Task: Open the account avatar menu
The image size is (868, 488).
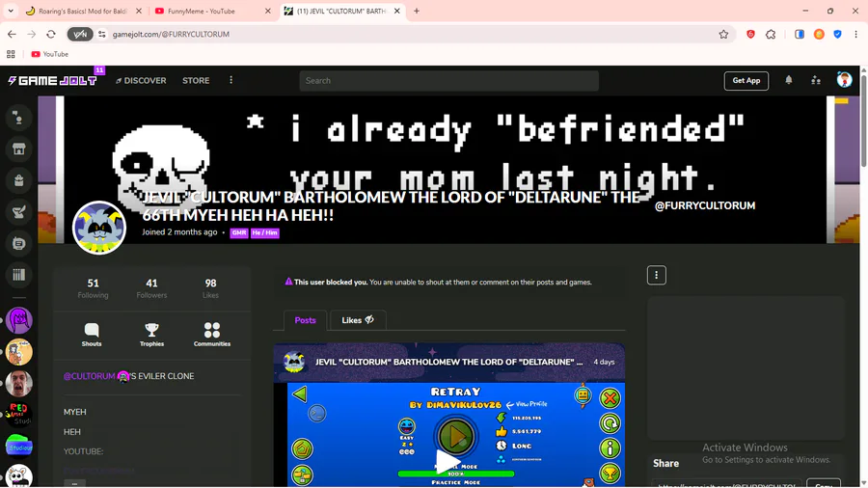Action: [844, 80]
